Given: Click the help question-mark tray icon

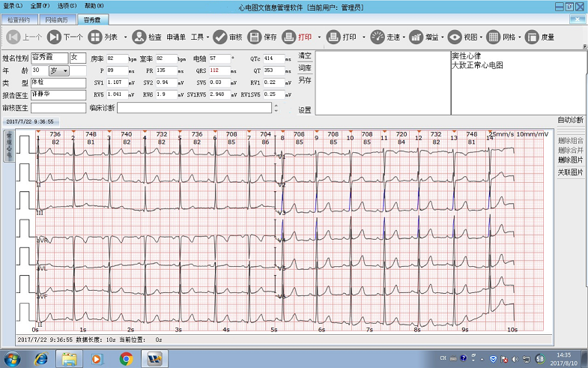Looking at the screenshot, I should [x=463, y=358].
